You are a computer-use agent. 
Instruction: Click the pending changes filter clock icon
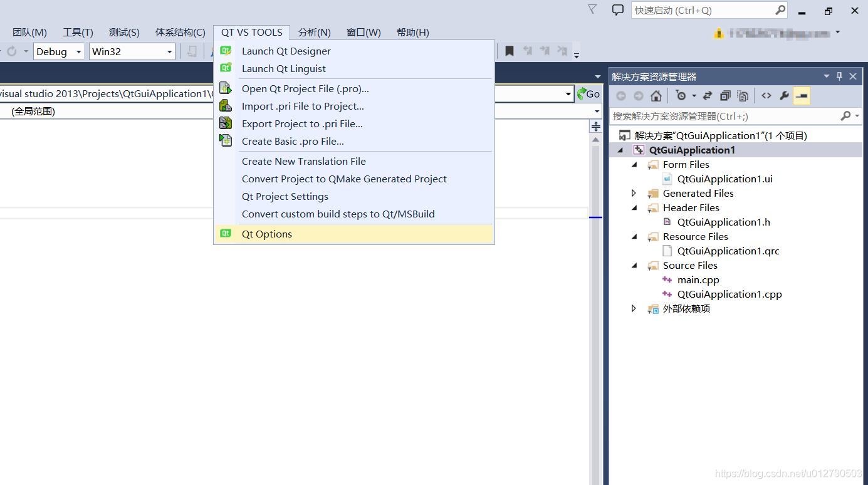pos(681,96)
